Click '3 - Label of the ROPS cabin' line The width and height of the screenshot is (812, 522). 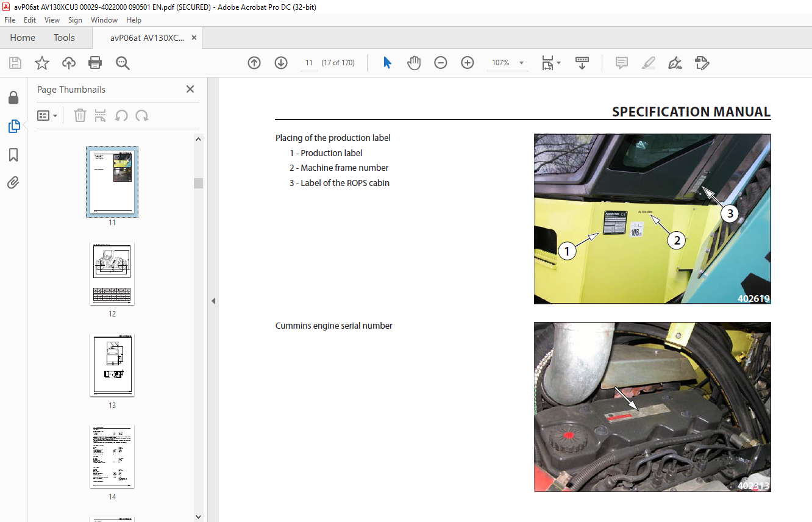click(x=340, y=183)
